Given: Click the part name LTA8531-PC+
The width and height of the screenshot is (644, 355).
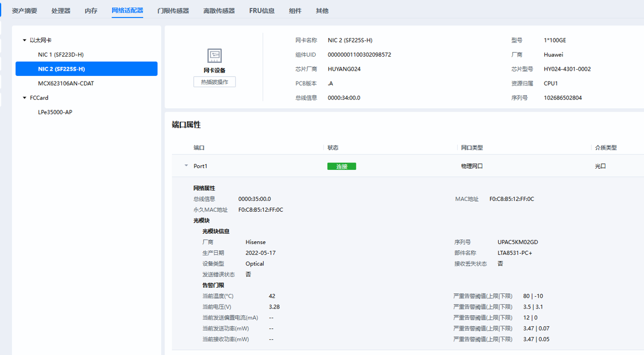Looking at the screenshot, I should point(514,253).
